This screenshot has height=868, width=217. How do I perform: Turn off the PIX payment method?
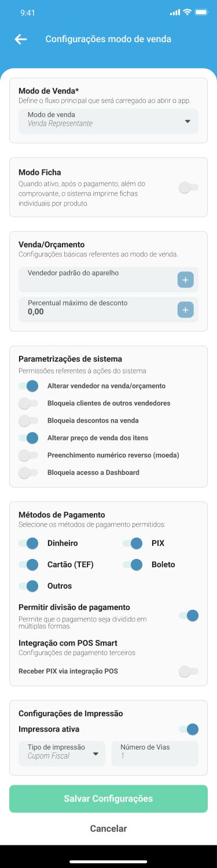pyautogui.click(x=133, y=543)
